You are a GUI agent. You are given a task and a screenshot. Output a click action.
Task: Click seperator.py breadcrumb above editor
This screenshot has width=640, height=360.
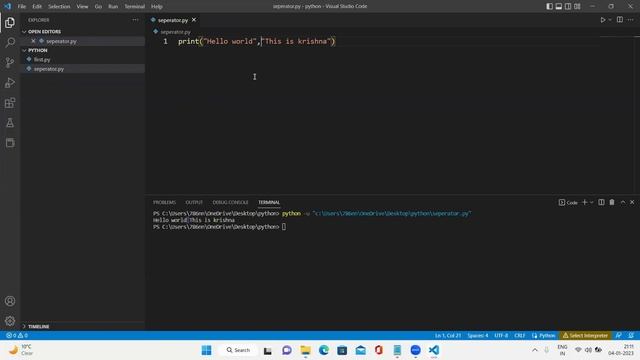coord(176,31)
